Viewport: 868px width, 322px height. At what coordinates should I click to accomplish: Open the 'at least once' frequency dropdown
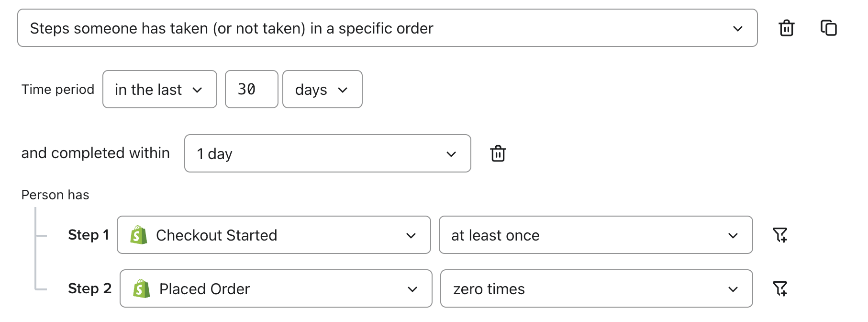click(x=595, y=235)
